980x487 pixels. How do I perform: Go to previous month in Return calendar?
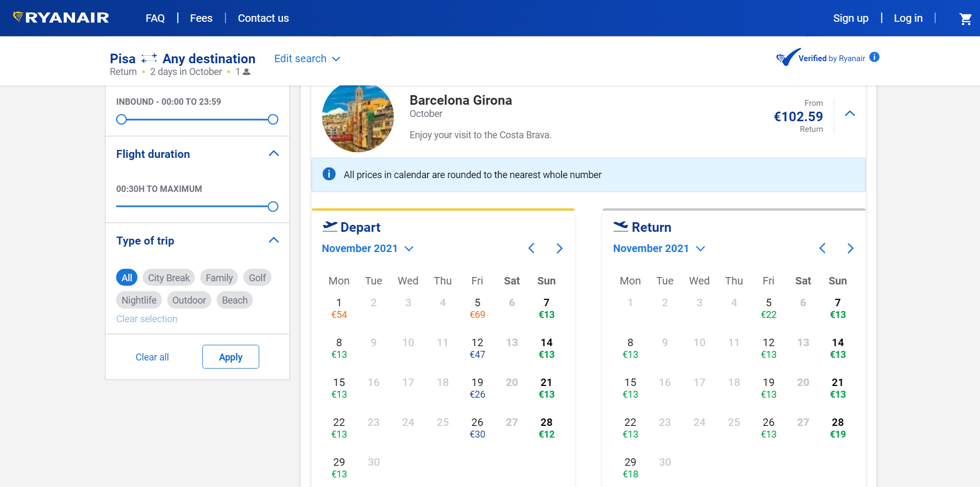822,248
